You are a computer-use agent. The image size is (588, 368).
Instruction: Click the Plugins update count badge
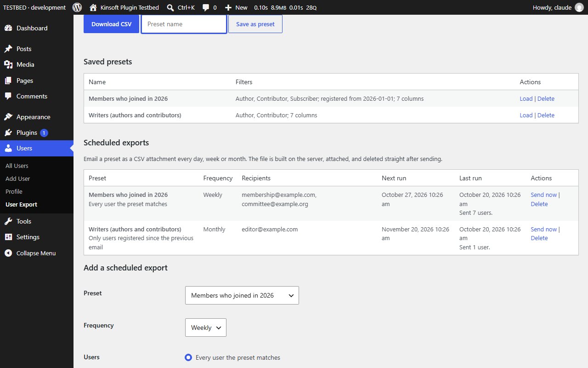44,133
